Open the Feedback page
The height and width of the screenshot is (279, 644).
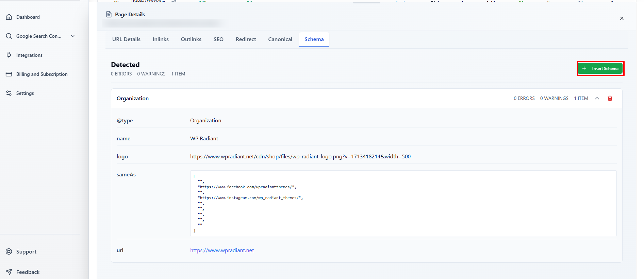(x=28, y=272)
